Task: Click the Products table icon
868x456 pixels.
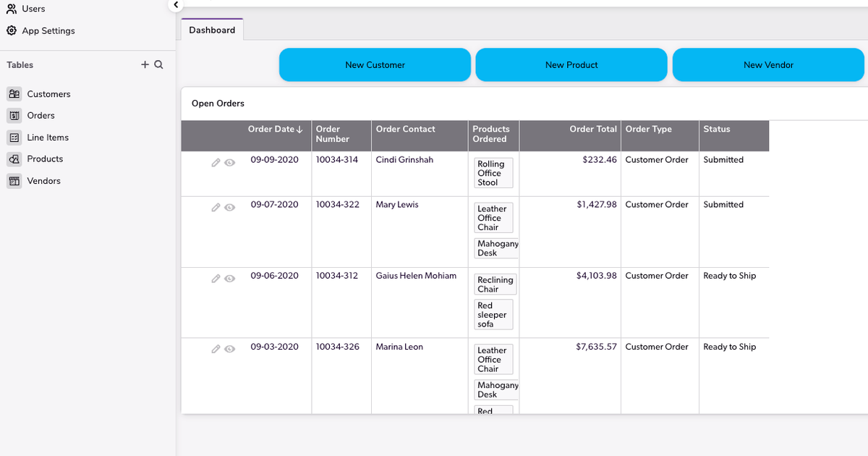Action: click(14, 159)
